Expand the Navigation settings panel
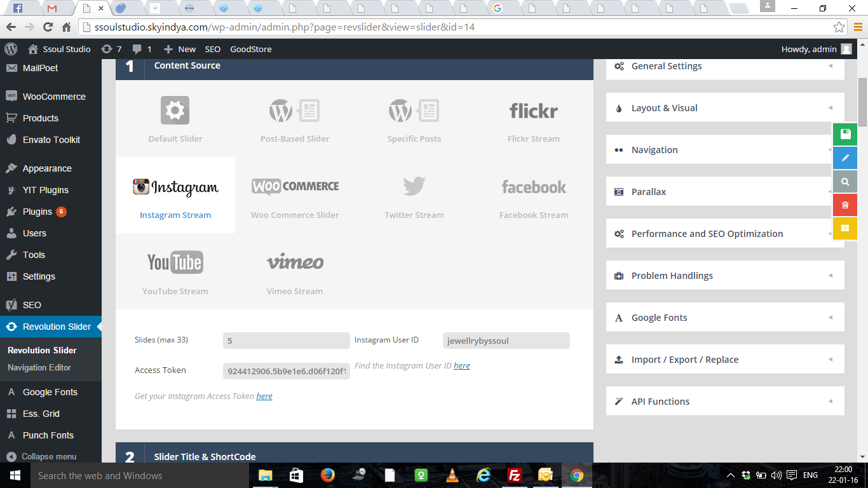The height and width of the screenshot is (488, 868). (x=725, y=150)
